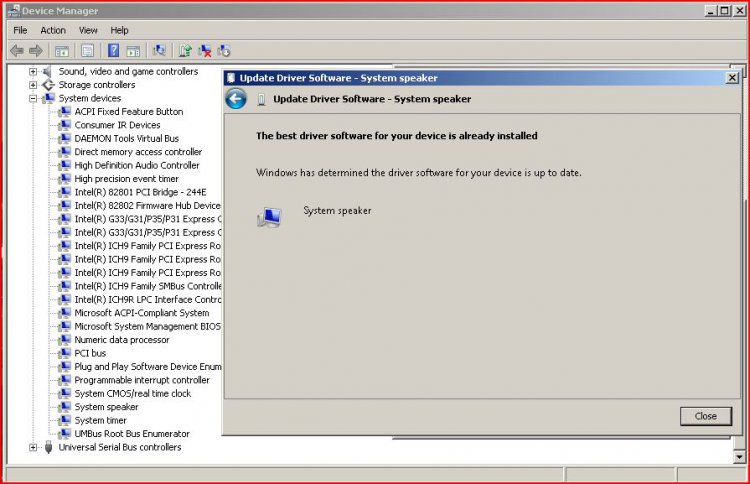Collapse the System devices node
750x484 pixels.
point(33,99)
